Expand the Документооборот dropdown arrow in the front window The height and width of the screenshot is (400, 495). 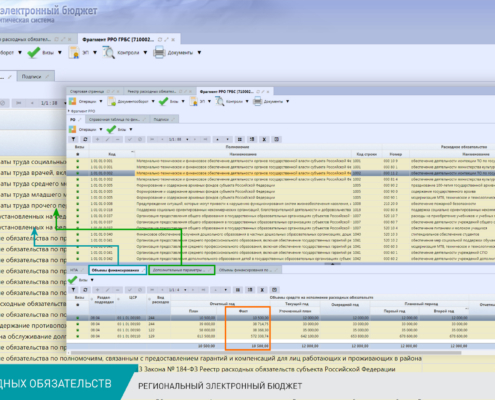click(x=153, y=101)
